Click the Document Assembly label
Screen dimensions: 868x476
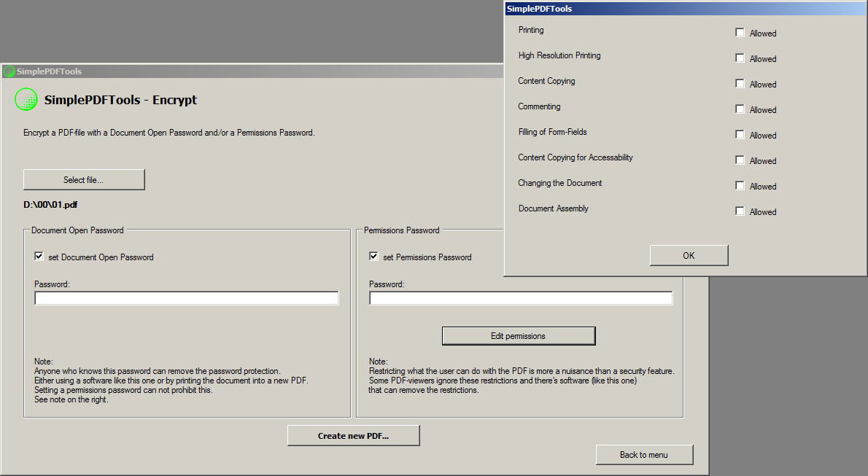tap(553, 208)
